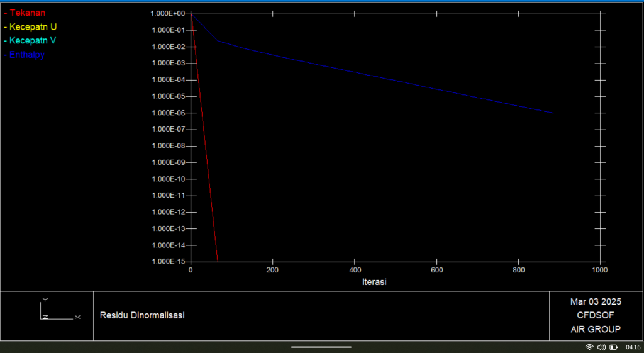Click the 1.000E+00 y-axis tick label

[168, 14]
